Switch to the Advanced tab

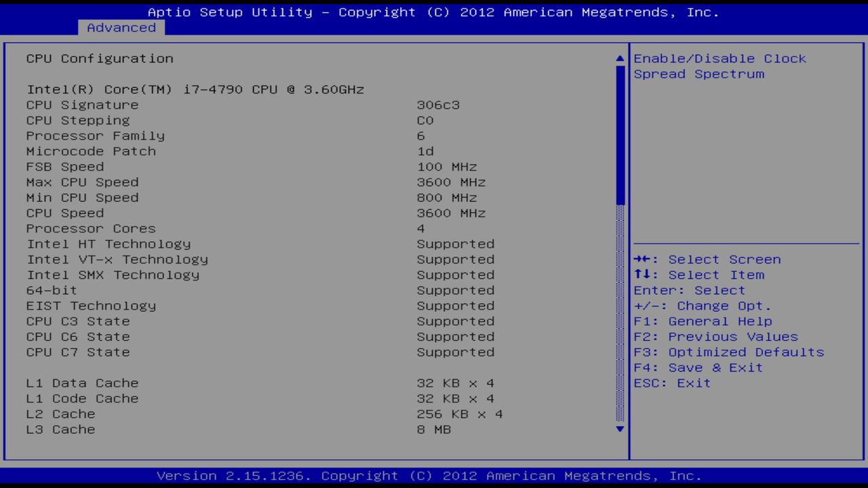pos(121,28)
